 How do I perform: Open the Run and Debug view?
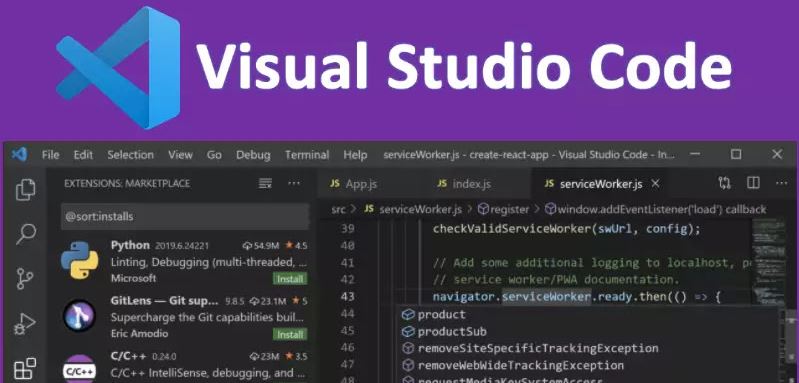pyautogui.click(x=24, y=324)
